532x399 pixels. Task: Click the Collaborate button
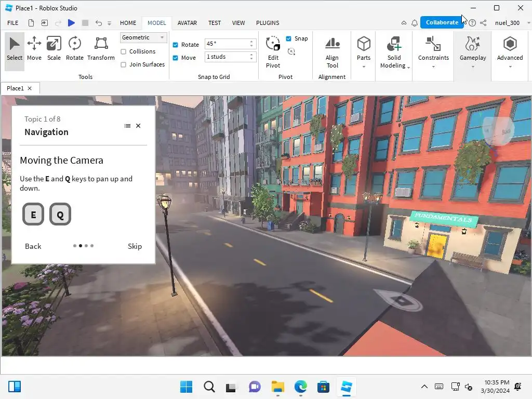tap(442, 22)
